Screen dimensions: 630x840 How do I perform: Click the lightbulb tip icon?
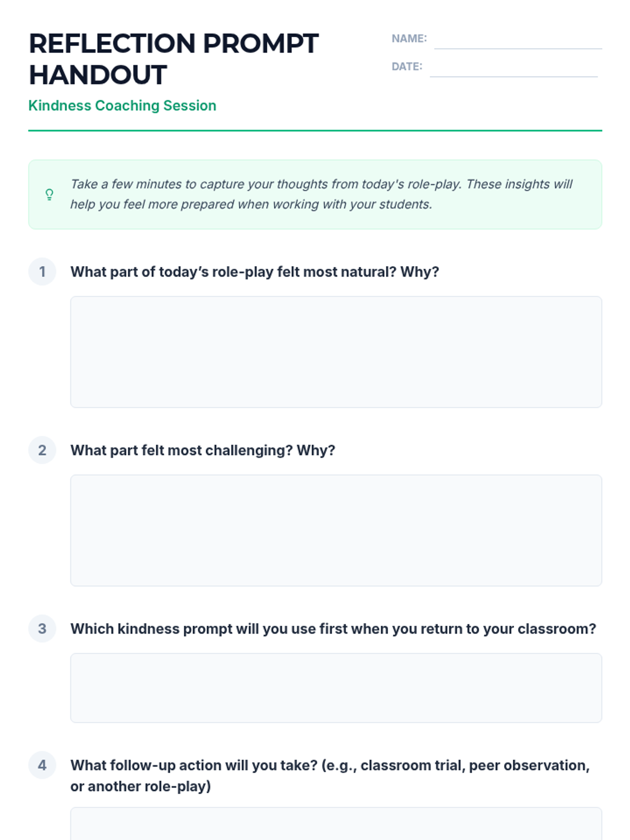point(49,195)
